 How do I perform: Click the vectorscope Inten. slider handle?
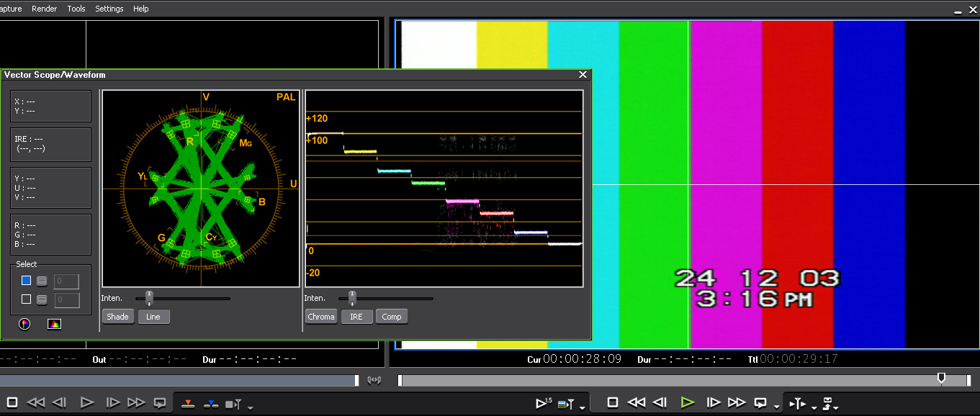coord(149,297)
